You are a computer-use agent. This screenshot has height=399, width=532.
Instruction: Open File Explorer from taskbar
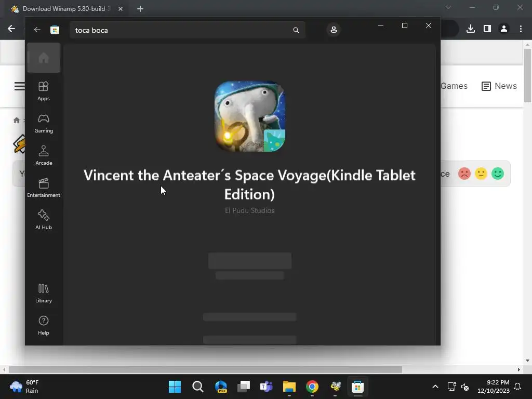[x=289, y=387]
